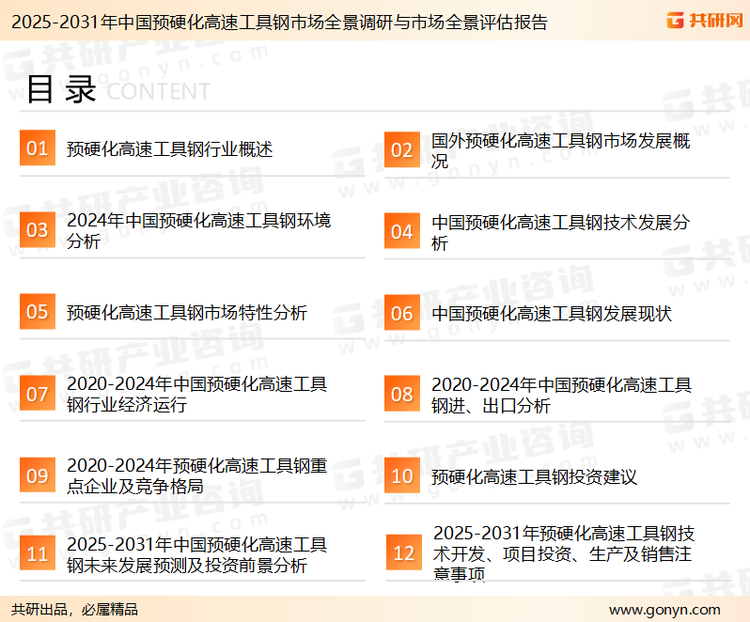Open 预硬化高速工具钢市场特性分析 section
The width and height of the screenshot is (750, 622).
(x=186, y=313)
